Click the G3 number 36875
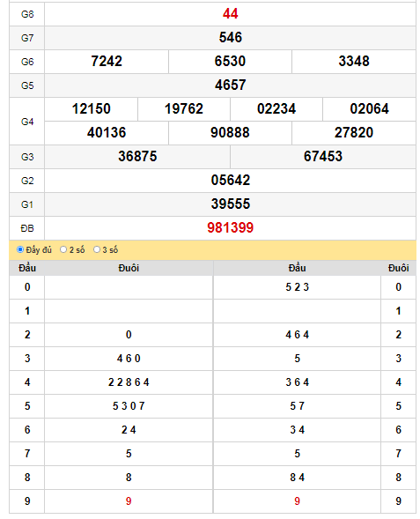This screenshot has height=519, width=420. (x=137, y=157)
